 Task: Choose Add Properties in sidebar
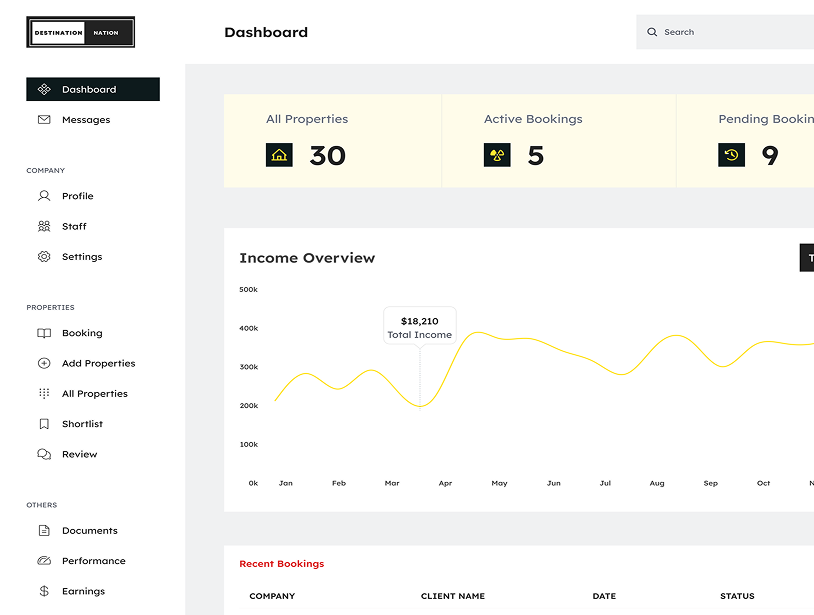[x=98, y=364]
